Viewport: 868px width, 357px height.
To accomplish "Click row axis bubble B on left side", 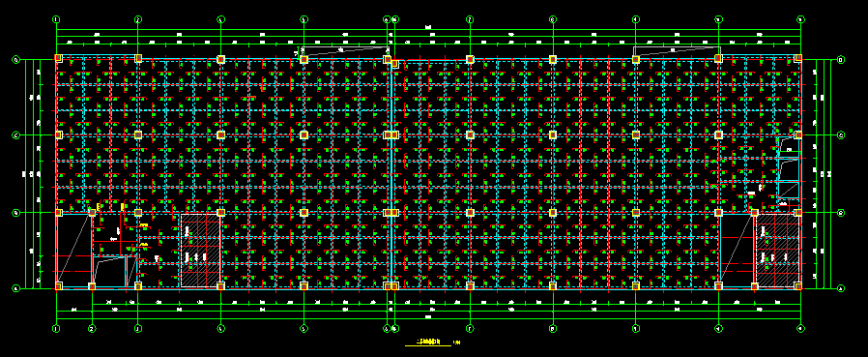I will tap(16, 212).
